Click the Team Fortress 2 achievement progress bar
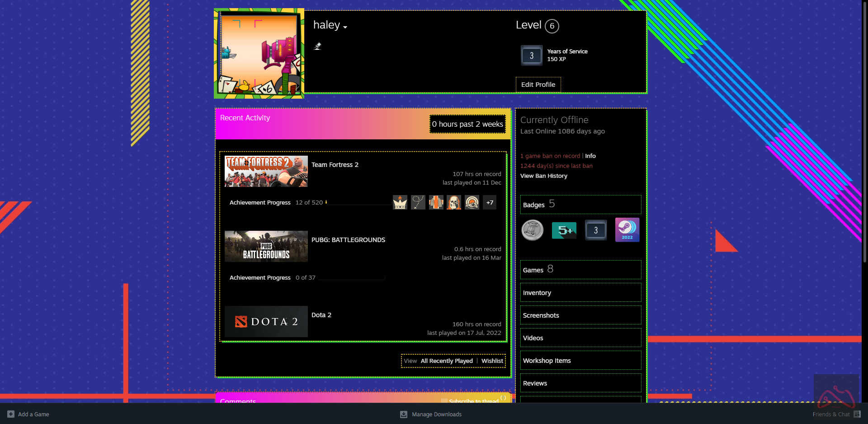 pyautogui.click(x=358, y=203)
